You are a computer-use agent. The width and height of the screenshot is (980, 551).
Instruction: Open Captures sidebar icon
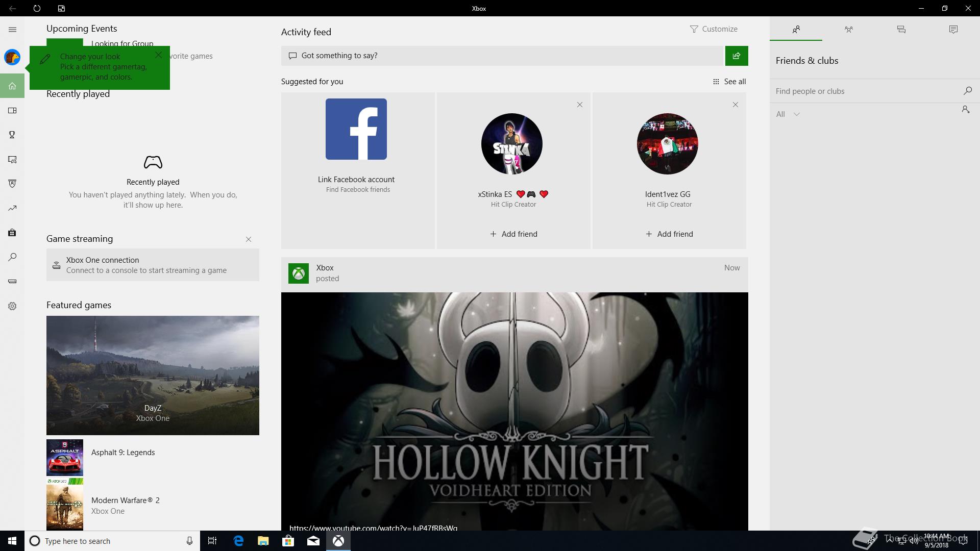(x=12, y=159)
